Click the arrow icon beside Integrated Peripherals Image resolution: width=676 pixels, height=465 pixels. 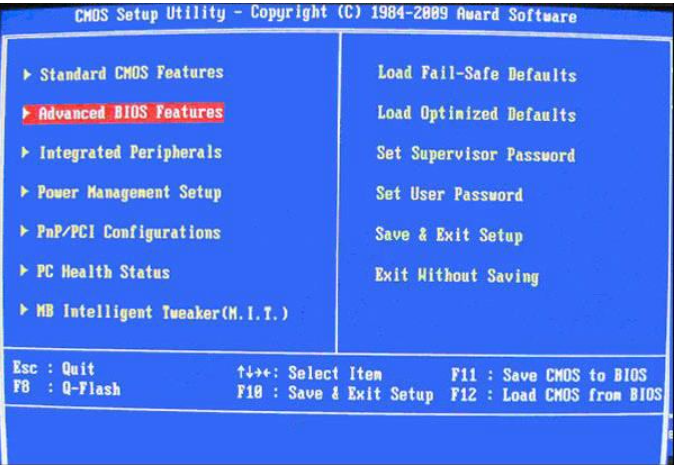coord(26,153)
